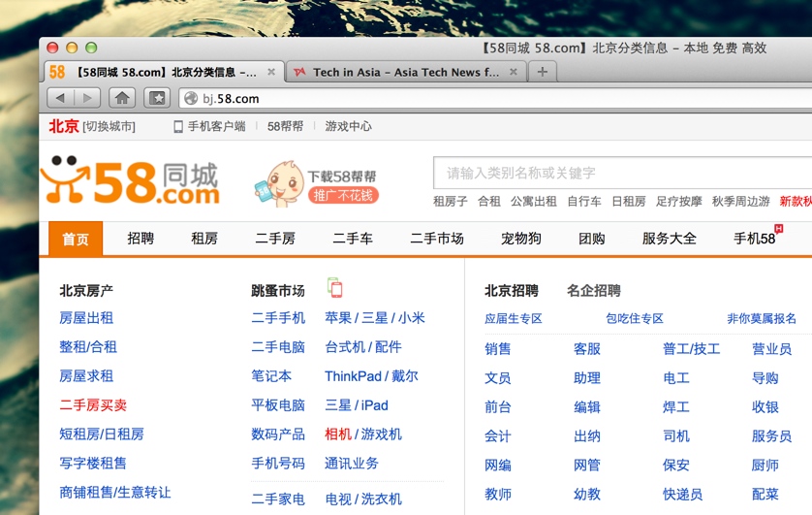
Task: Open the 二手房 navigation item
Action: 275,239
